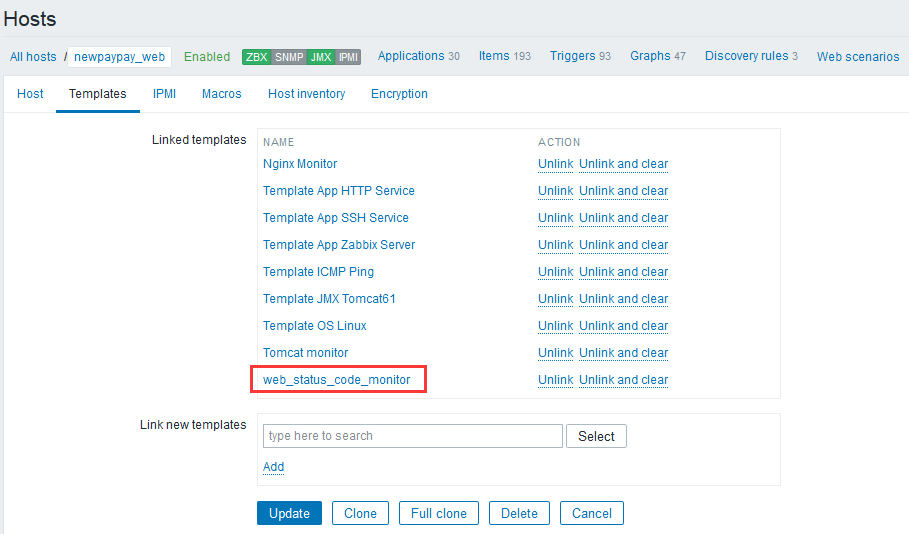Switch to the IPMI tab
The width and height of the screenshot is (909, 534).
coord(164,94)
